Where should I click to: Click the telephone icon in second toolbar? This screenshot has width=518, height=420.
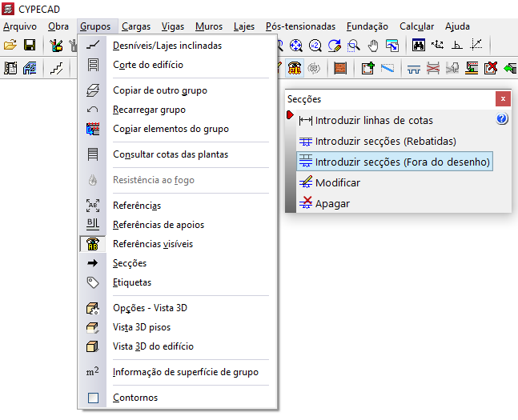pos(295,68)
